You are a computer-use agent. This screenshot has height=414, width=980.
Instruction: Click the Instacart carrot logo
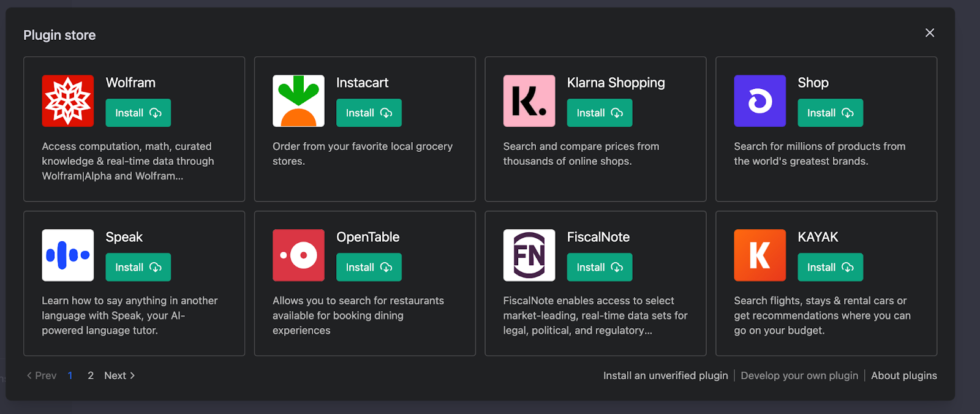[298, 101]
